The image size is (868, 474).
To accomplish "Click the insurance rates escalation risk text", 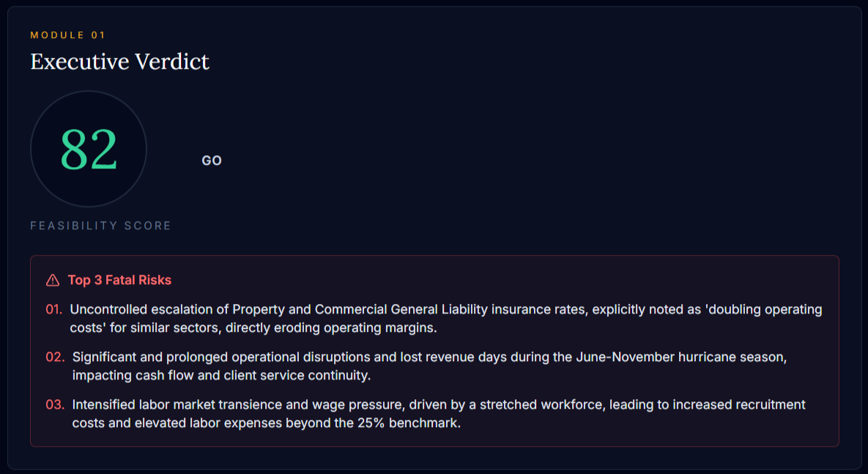I will tap(445, 319).
